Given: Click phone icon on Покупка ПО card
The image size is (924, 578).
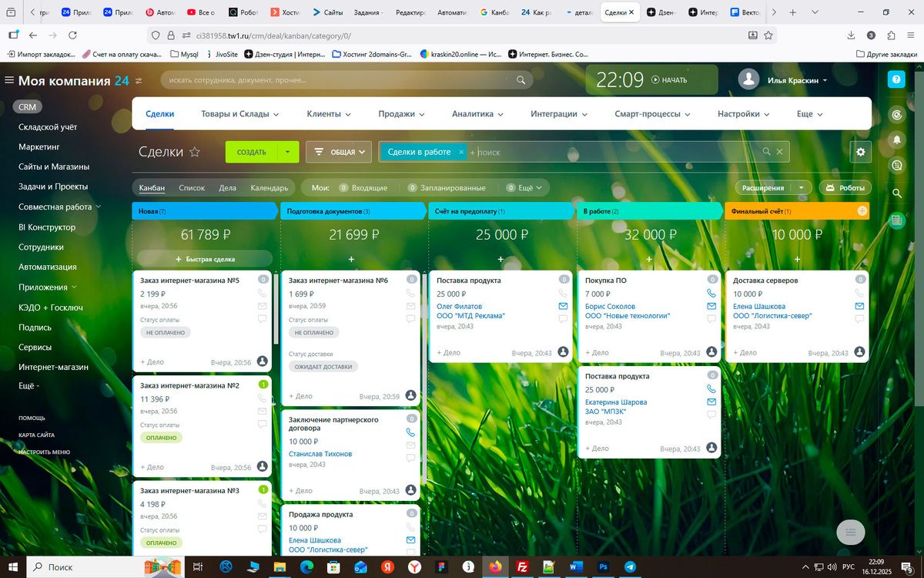Looking at the screenshot, I should 711,294.
